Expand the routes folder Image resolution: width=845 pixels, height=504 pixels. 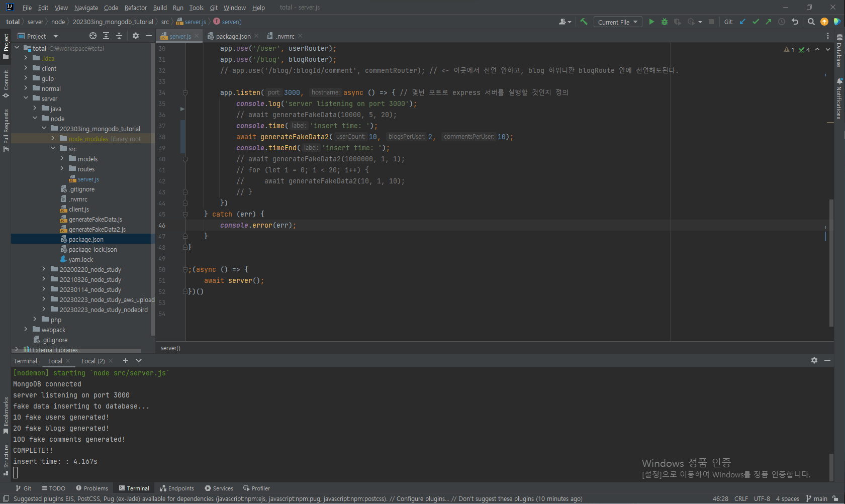coord(62,169)
